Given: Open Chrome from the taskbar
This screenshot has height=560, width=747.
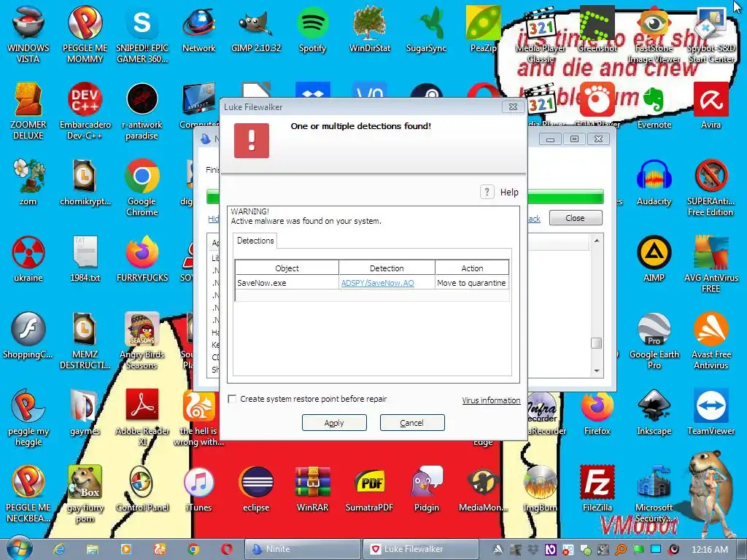Looking at the screenshot, I should 193,549.
